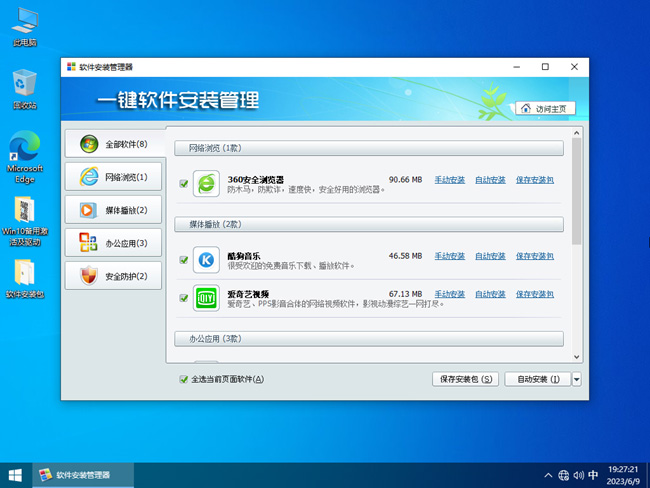Click the 46.58 MB size value

(405, 256)
